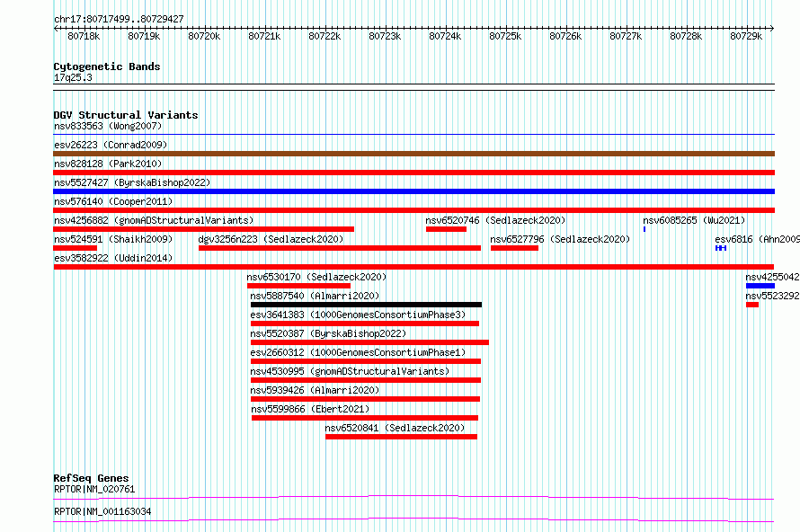The height and width of the screenshot is (532, 800).
Task: Click the nsv576140 (Cooper2011) label
Action: click(x=113, y=201)
